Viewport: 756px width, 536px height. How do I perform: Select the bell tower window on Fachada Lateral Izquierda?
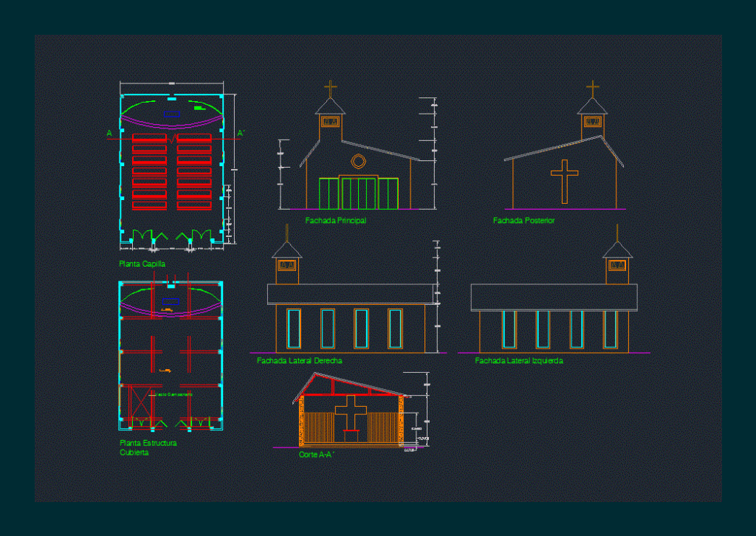617,265
